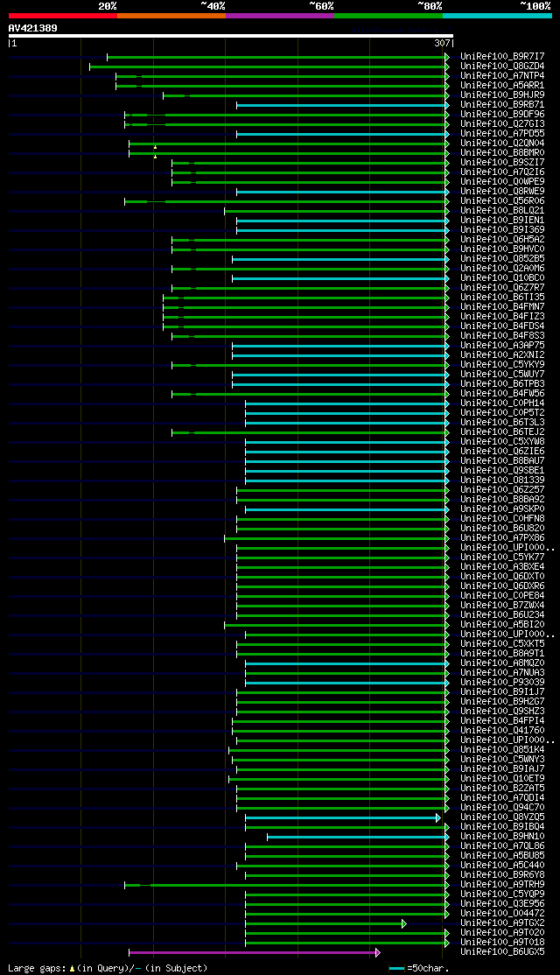Click the 'Large gaps' legend text
The image size is (560, 975).
point(37,968)
